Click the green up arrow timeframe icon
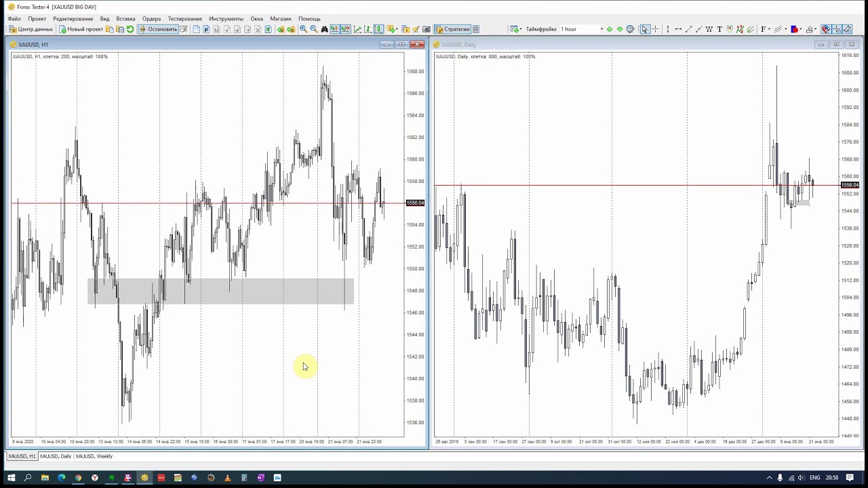This screenshot has height=488, width=868. coord(610,29)
